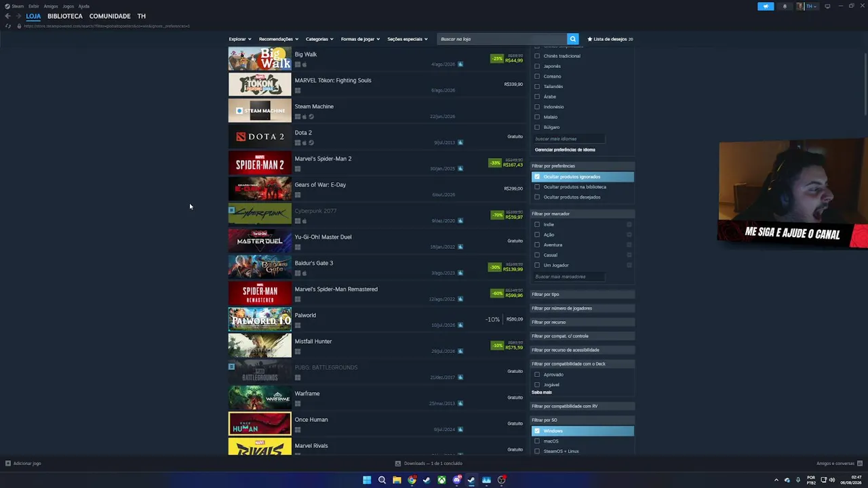Open the notifications bell
The height and width of the screenshot is (488, 868).
785,6
